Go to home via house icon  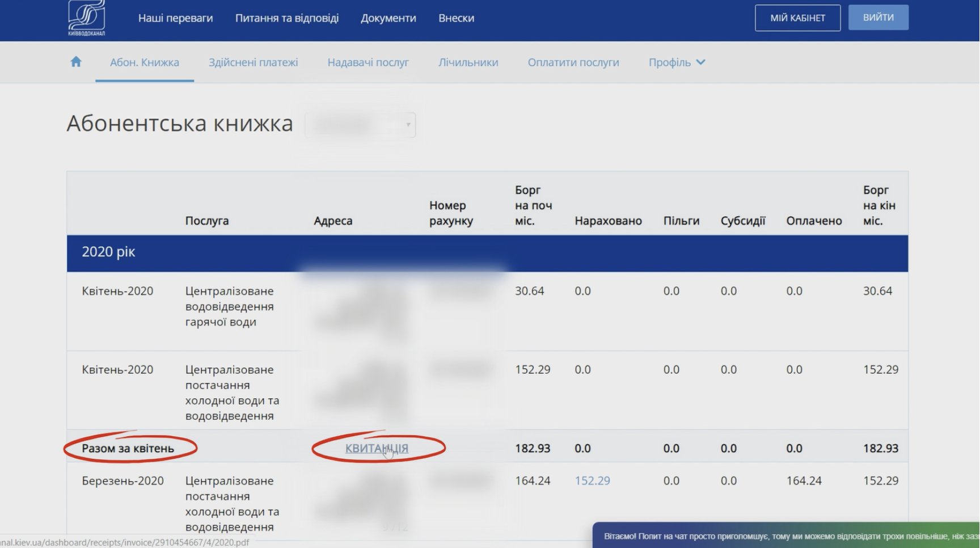pyautogui.click(x=76, y=62)
